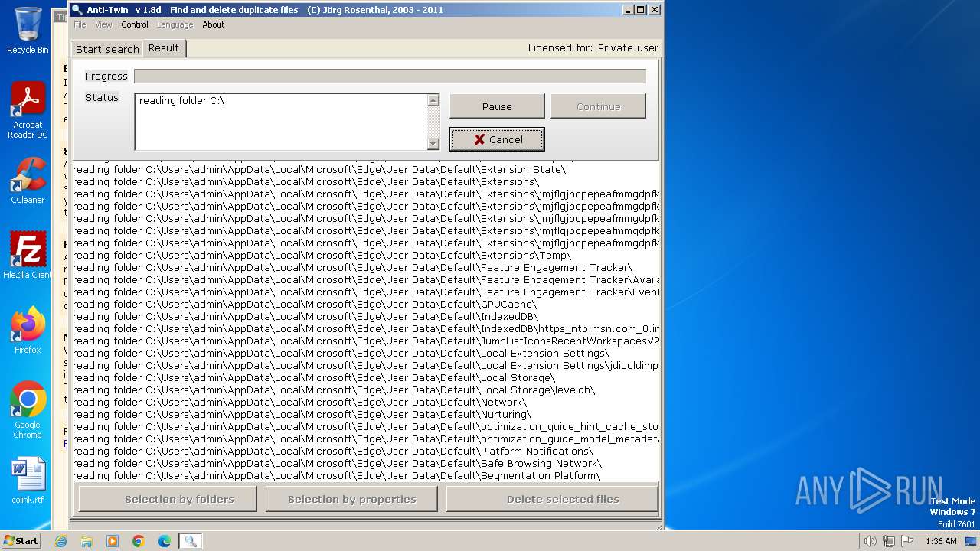Open FileZilla Client desktop icon
This screenshot has height=551, width=980.
point(28,255)
